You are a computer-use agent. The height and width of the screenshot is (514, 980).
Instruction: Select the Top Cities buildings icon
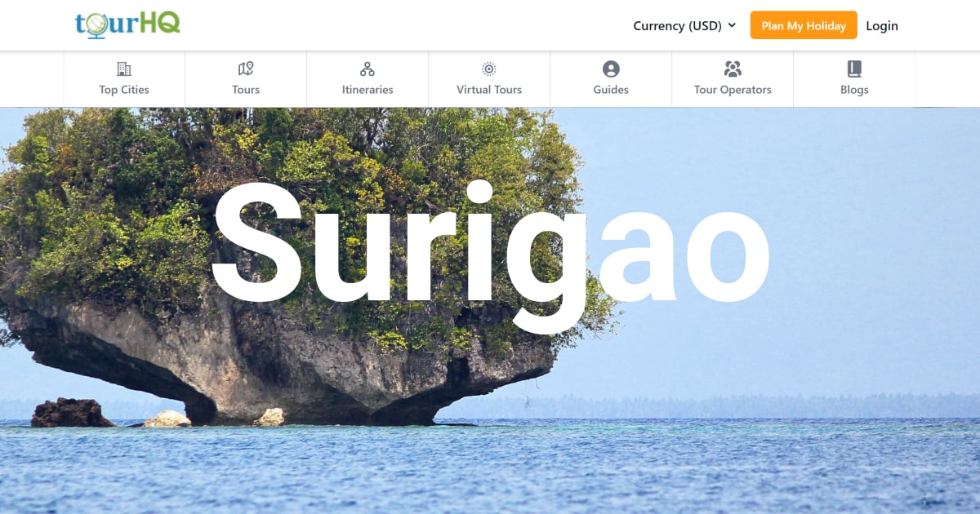[123, 69]
